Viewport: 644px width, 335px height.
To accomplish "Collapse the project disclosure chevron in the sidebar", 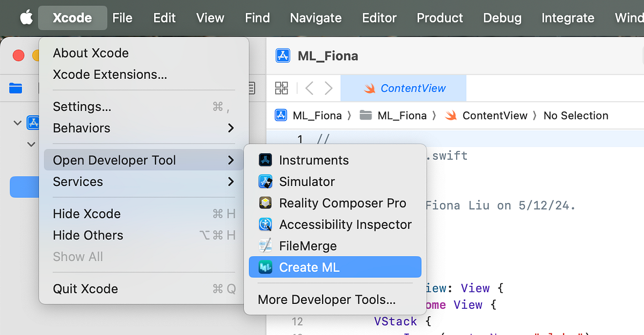I will tap(17, 123).
